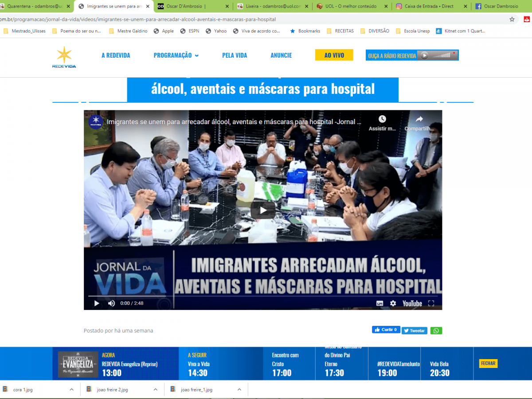Click the RedeVida star logo

pyautogui.click(x=64, y=57)
